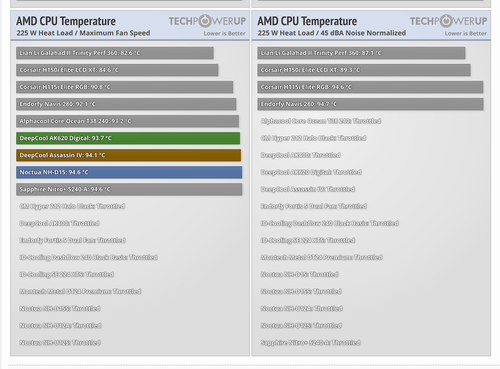500x369 pixels.
Task: Select DeepCool AK400 Throttled in Maximum Fan chart
Action: [59, 223]
